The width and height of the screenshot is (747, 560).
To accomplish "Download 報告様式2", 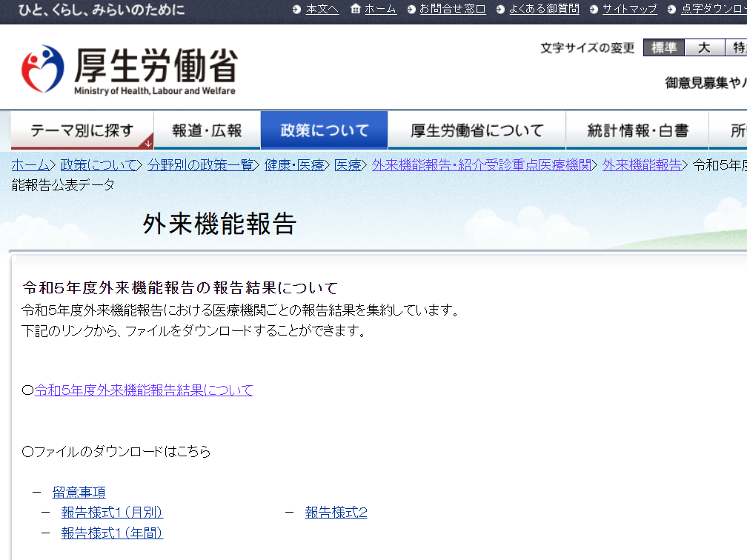I will [x=336, y=512].
